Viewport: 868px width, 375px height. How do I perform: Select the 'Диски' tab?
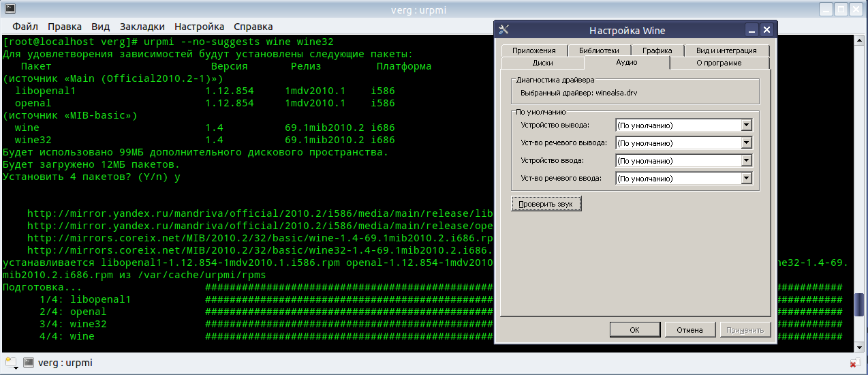click(x=542, y=63)
